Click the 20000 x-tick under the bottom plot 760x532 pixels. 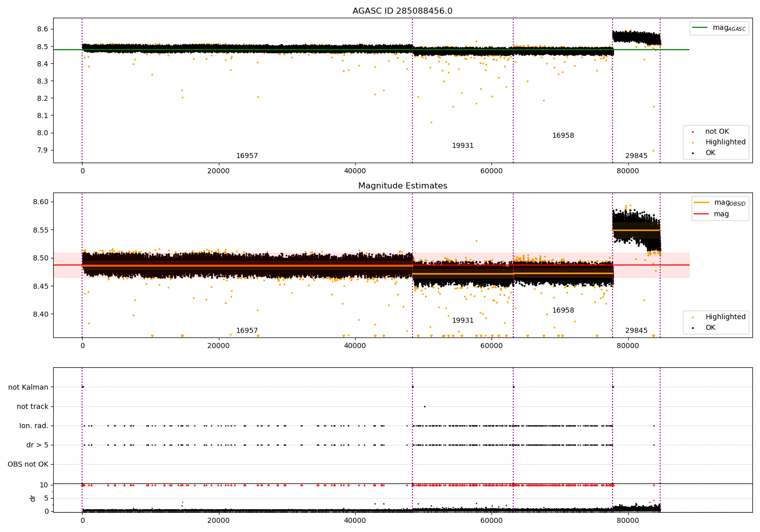point(218,520)
